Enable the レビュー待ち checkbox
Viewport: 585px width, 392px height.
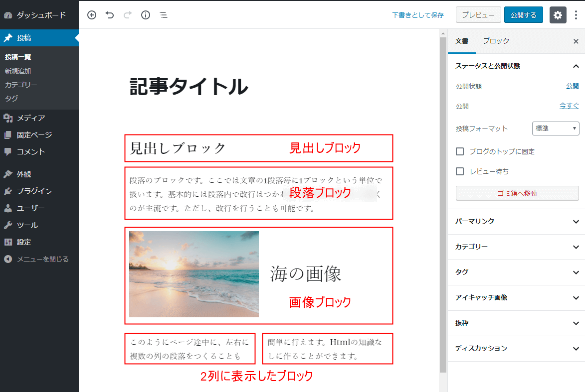(460, 171)
